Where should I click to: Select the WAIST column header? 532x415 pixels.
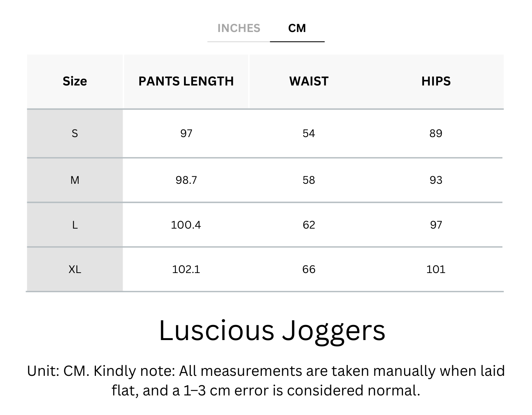coord(309,81)
